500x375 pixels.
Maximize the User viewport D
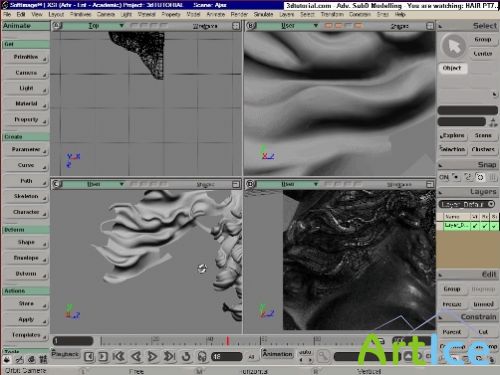[430, 184]
